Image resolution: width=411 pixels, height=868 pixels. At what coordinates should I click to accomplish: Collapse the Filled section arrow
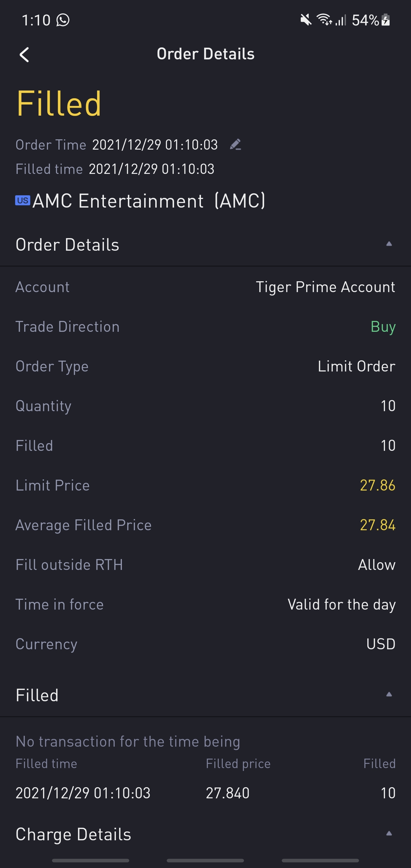pos(389,694)
